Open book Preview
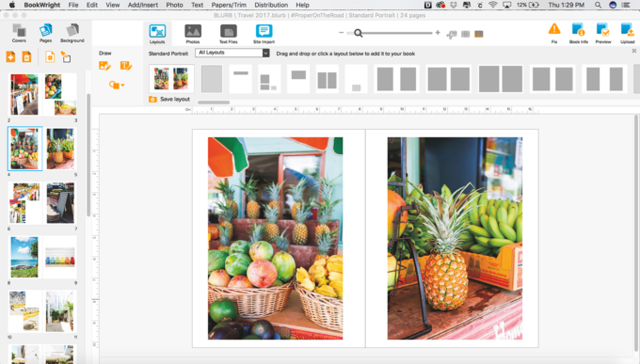This screenshot has height=364, width=640. [x=603, y=33]
